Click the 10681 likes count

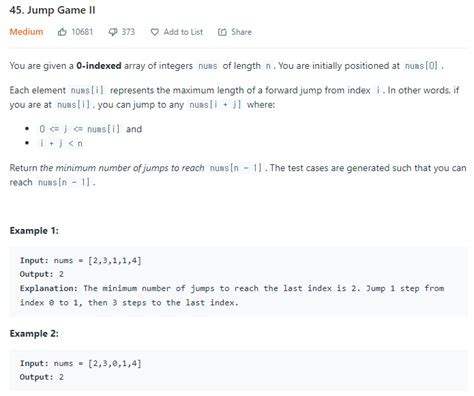pos(82,32)
